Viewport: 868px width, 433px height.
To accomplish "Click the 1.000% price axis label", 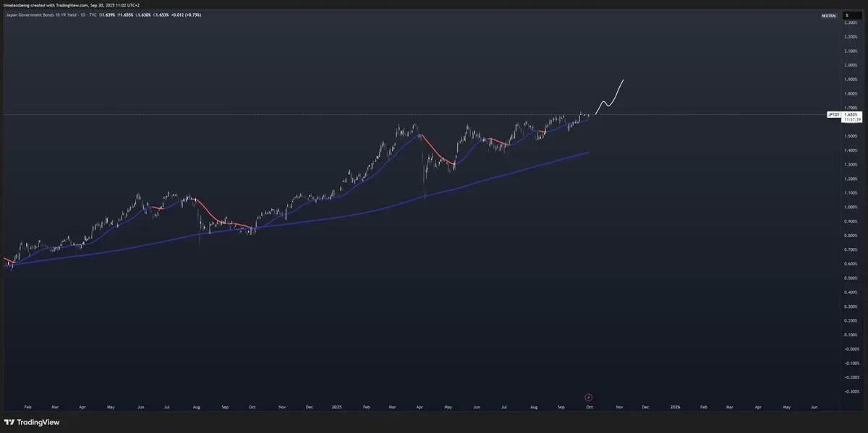I will click(851, 207).
